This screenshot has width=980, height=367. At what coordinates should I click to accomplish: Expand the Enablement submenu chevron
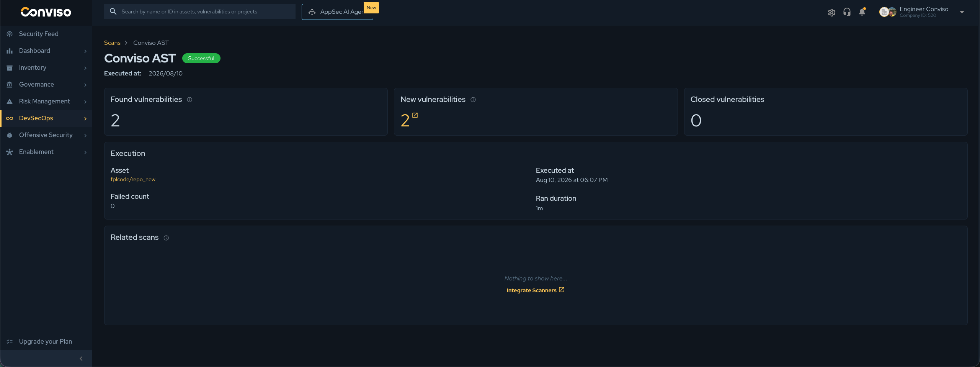pos(85,152)
